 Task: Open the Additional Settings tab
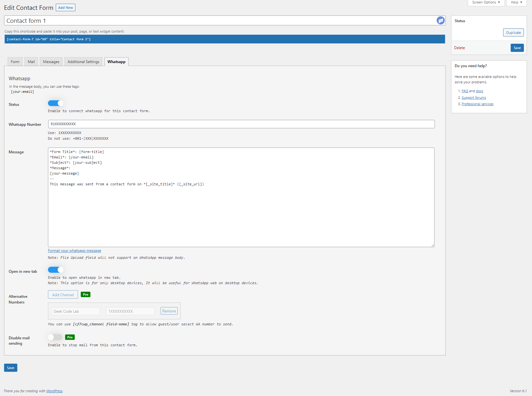coord(83,62)
